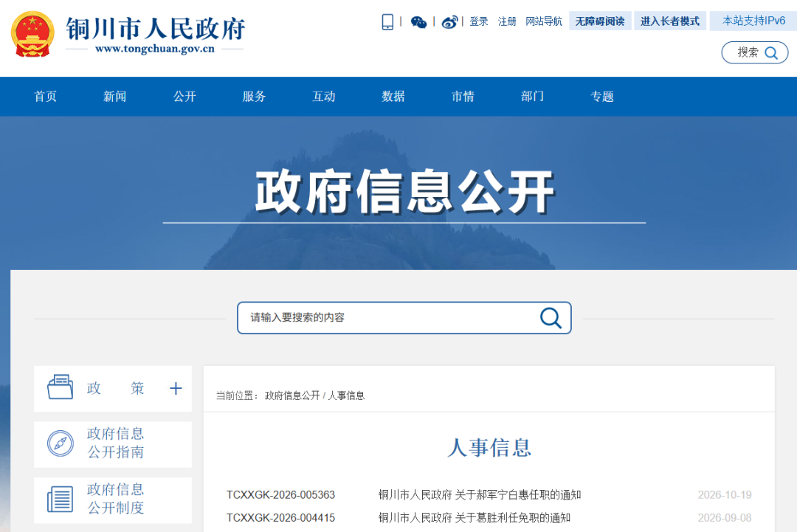Click date 2026-09-08
797x532 pixels.
(x=725, y=518)
